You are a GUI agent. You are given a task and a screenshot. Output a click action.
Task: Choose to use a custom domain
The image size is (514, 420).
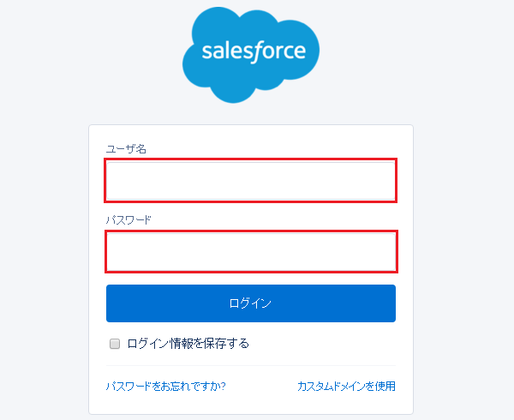point(346,386)
